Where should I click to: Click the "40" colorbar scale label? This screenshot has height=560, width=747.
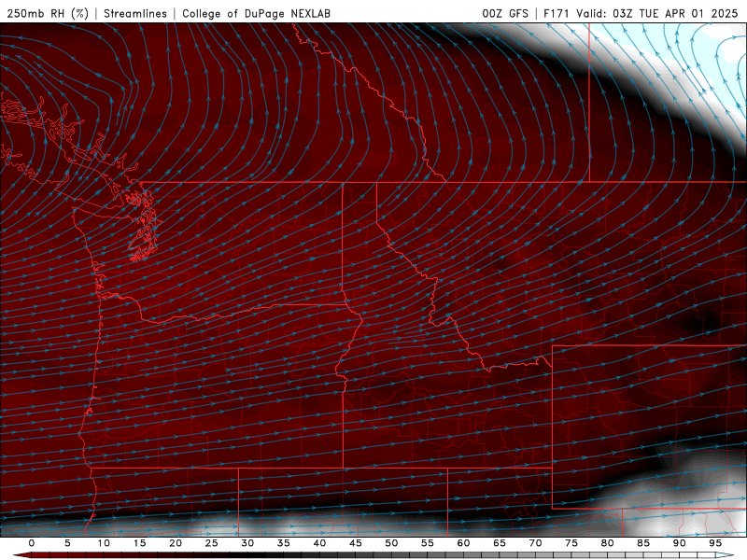(x=319, y=543)
